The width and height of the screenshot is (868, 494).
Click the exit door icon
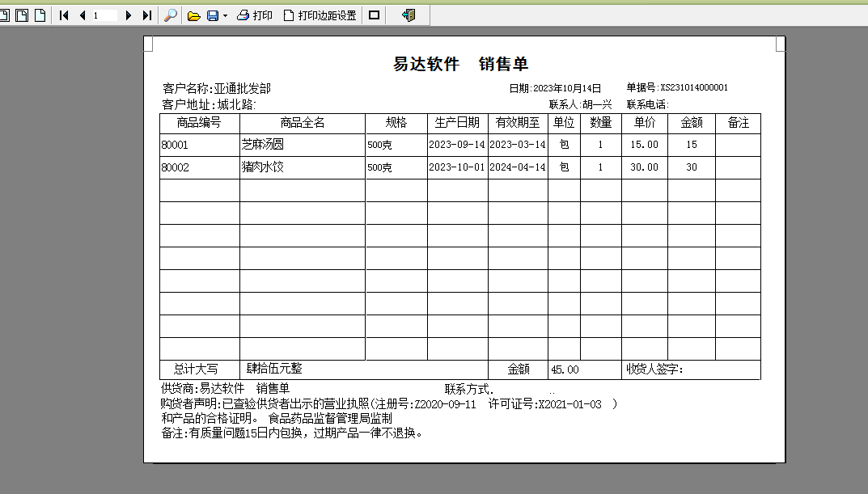[409, 15]
